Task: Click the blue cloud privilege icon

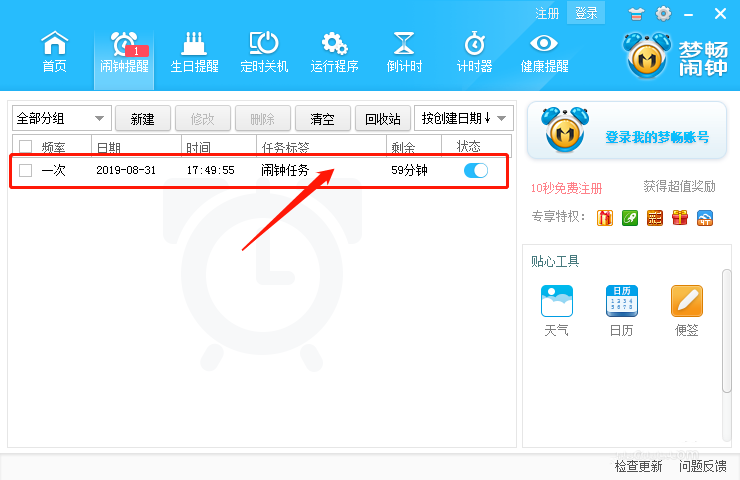Action: coord(705,218)
